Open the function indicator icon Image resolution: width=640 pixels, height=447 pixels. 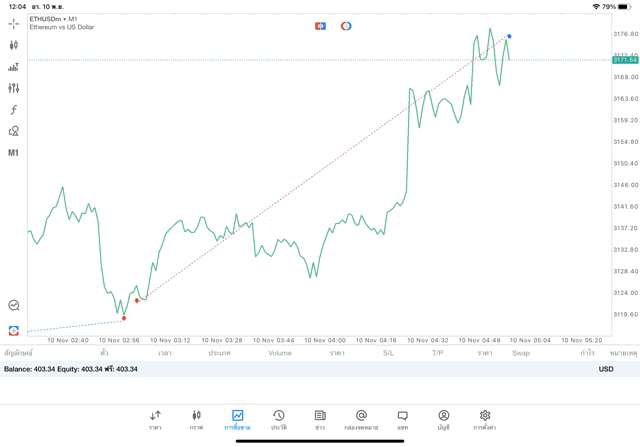(14, 110)
